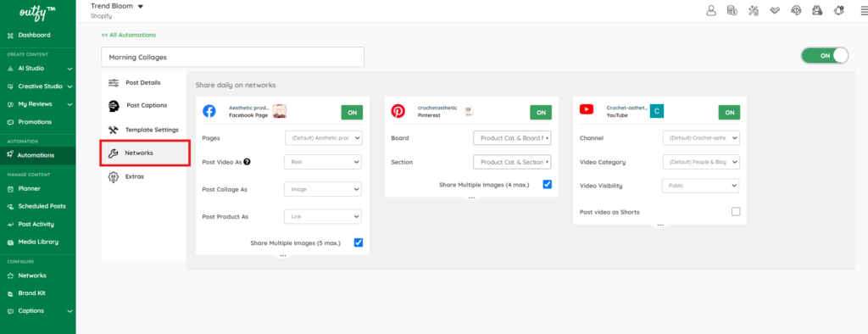Open the handshake partners icon
The width and height of the screenshot is (868, 334).
[775, 10]
